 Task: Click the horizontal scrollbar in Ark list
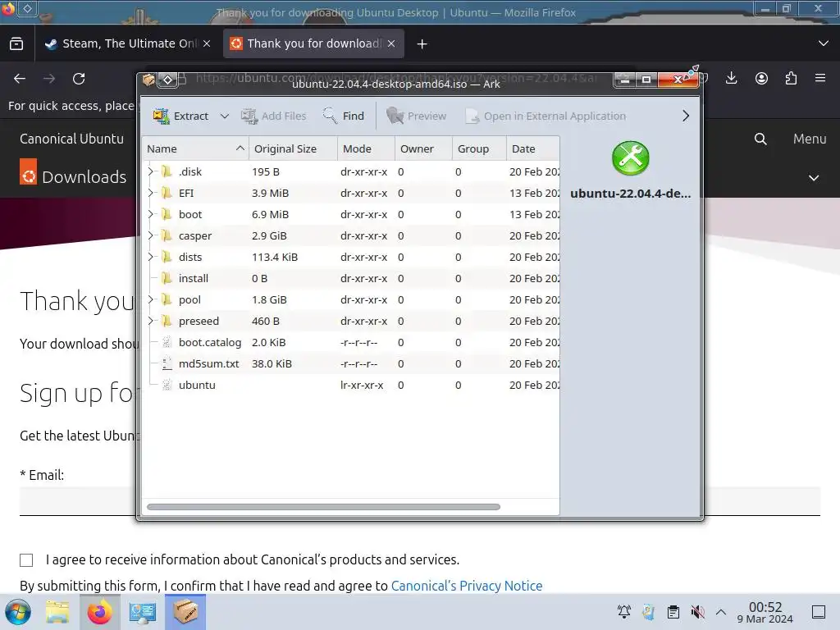(x=323, y=507)
